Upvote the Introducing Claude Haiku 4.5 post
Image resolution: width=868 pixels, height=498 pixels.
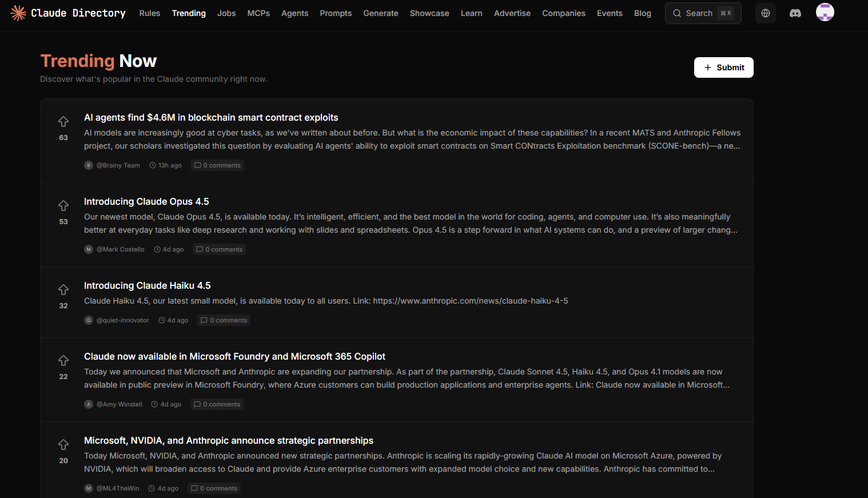(63, 289)
